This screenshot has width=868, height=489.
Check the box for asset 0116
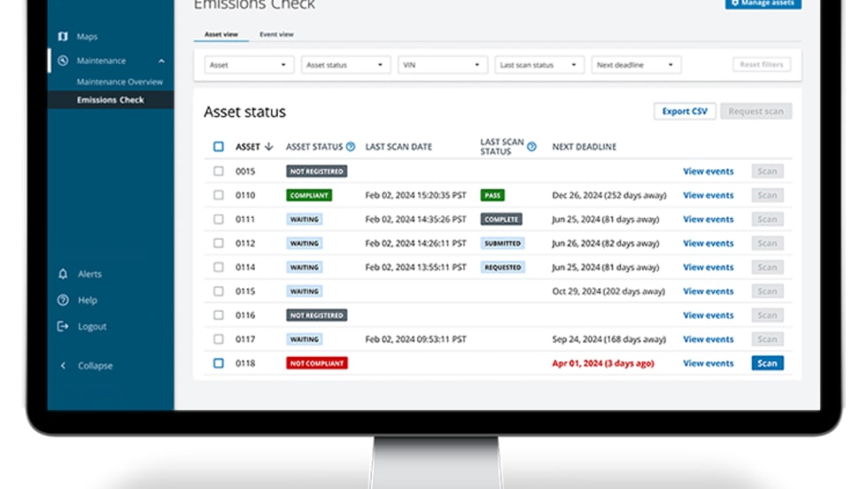tap(219, 315)
